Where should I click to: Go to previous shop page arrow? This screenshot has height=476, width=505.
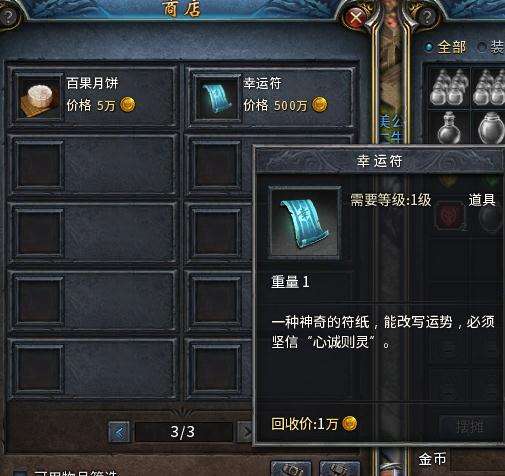(119, 432)
